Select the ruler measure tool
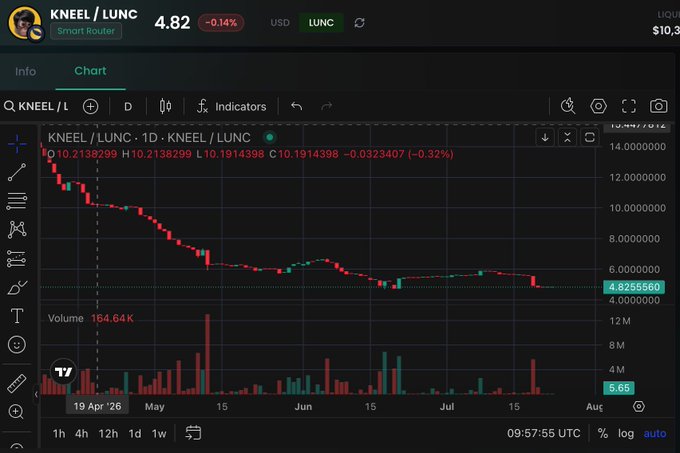The width and height of the screenshot is (680, 453). point(17,383)
